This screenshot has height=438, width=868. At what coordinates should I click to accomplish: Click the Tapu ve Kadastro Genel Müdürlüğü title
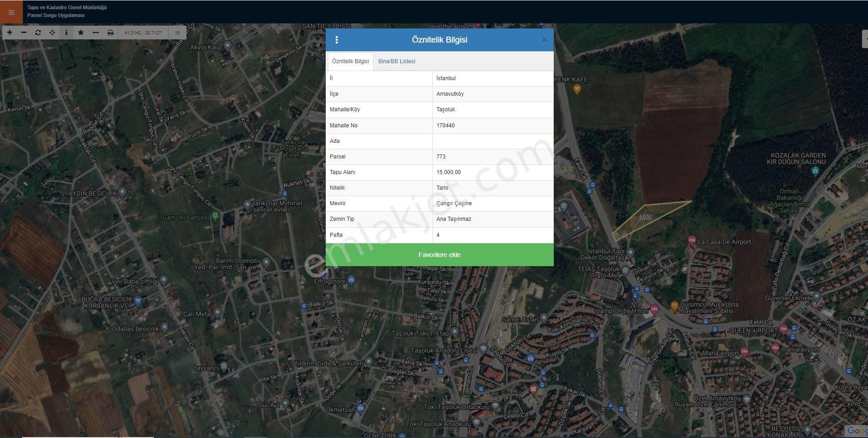click(67, 7)
